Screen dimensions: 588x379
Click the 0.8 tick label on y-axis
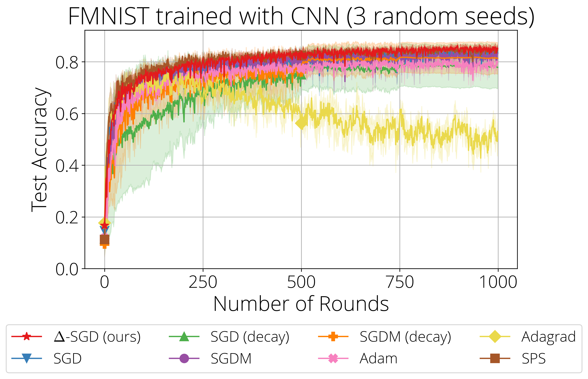coord(67,63)
